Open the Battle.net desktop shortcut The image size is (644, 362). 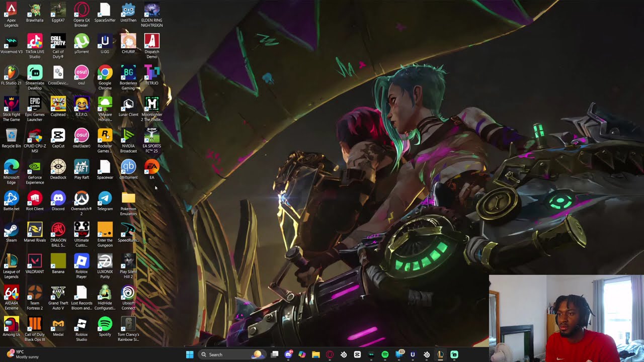(x=11, y=201)
